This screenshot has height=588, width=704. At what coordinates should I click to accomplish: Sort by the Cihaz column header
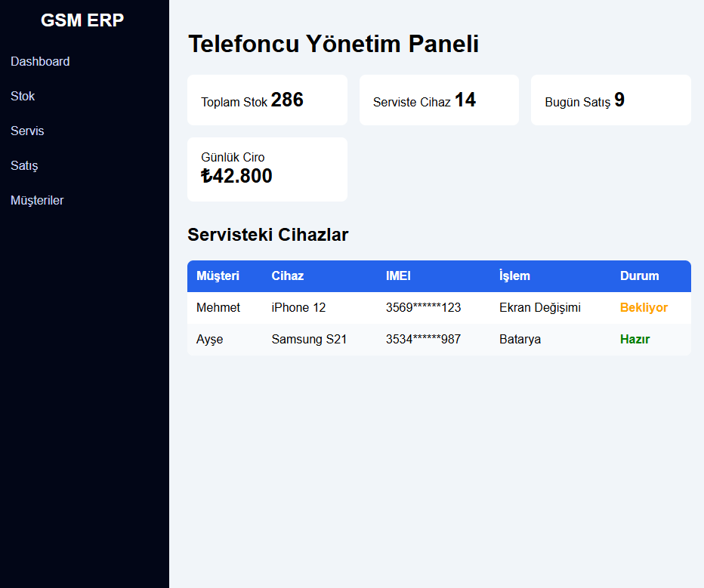click(288, 276)
